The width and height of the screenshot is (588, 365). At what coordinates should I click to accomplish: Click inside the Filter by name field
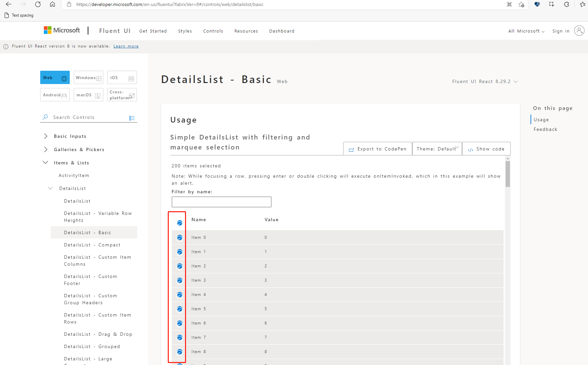(x=221, y=202)
